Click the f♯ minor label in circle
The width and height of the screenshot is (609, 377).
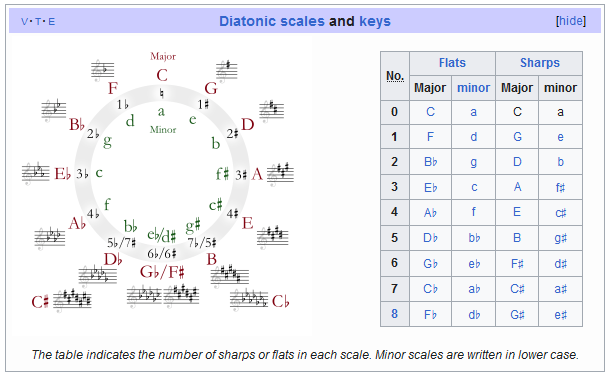pos(222,173)
